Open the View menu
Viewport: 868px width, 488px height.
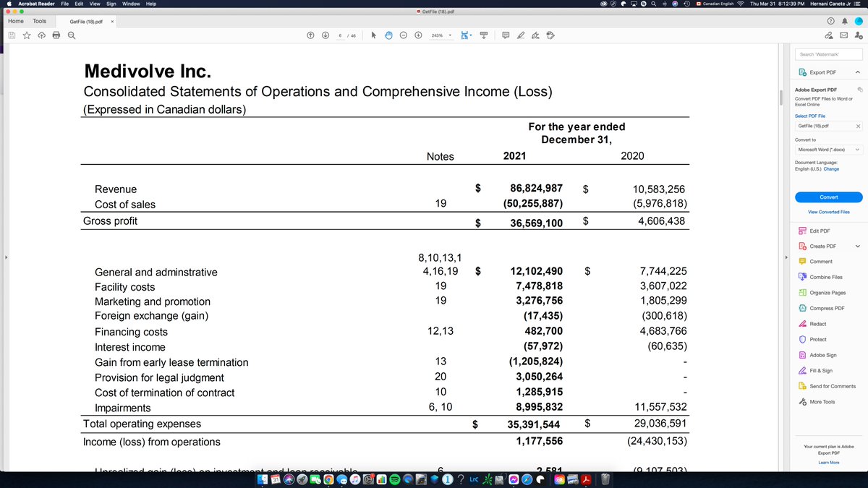coord(95,4)
